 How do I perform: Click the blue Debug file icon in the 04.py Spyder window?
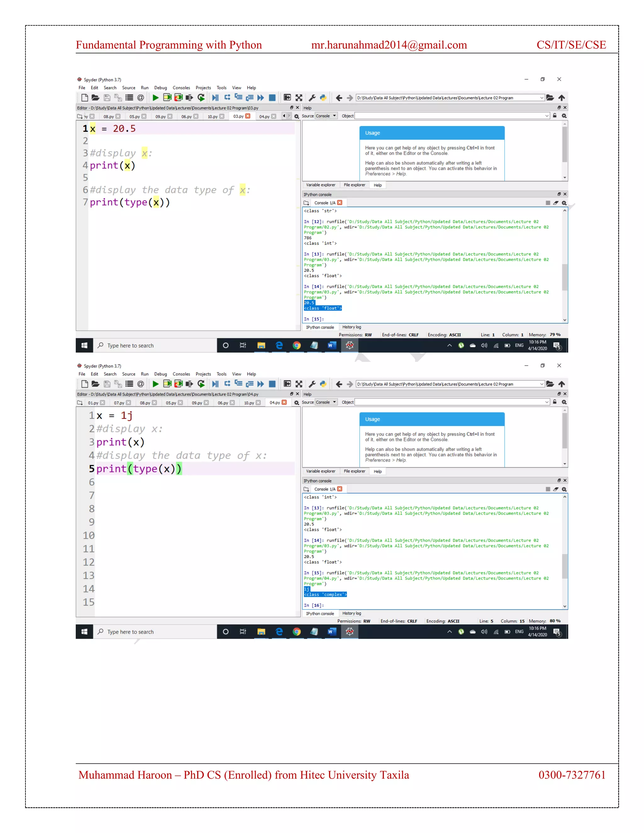tap(215, 384)
